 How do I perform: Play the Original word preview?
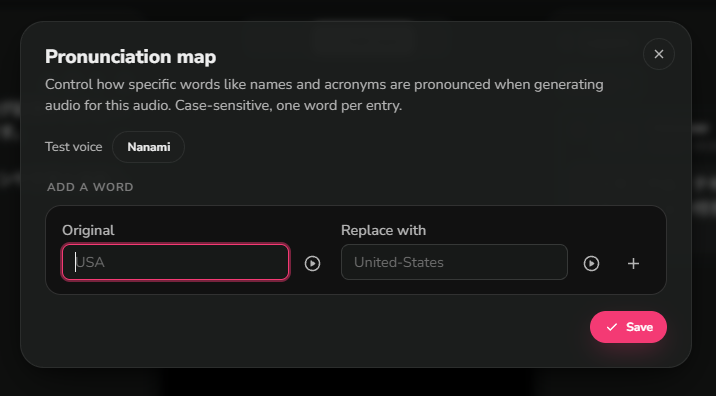tap(312, 264)
